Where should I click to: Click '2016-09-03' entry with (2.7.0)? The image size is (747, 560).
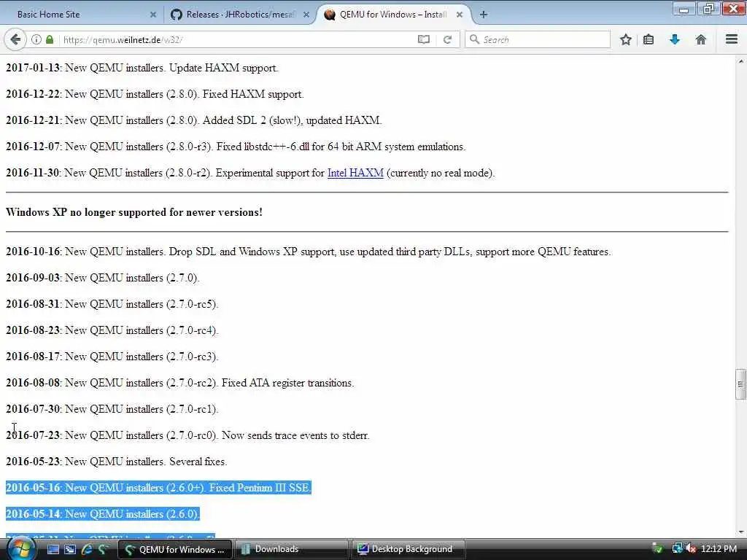(102, 278)
